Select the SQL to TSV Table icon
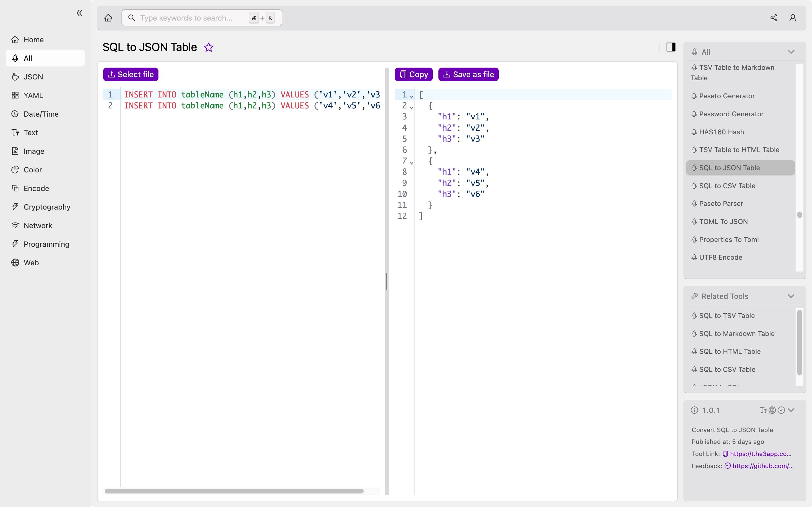Image resolution: width=812 pixels, height=507 pixels. click(695, 315)
